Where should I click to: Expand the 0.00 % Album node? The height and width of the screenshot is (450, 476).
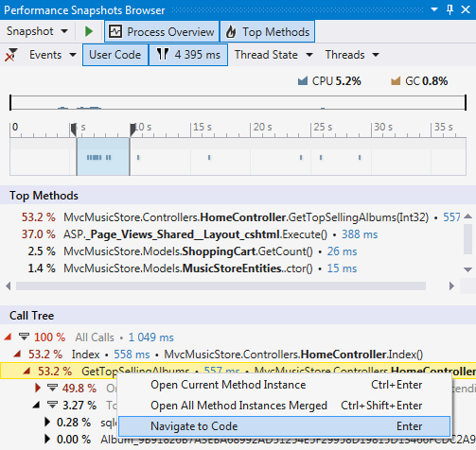tap(47, 439)
